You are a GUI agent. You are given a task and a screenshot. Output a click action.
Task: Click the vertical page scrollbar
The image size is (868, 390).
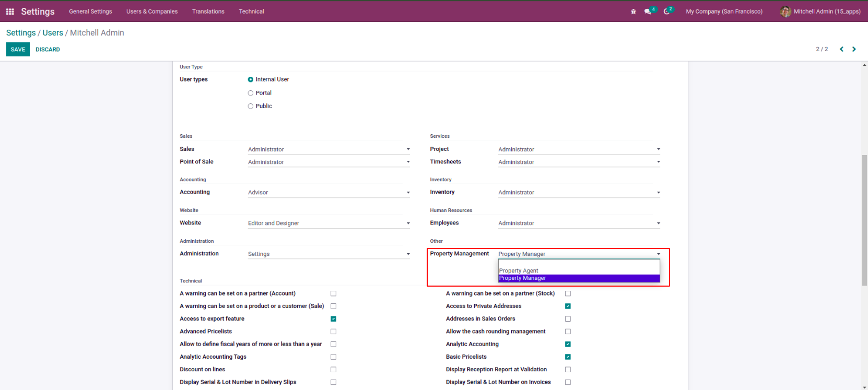tap(864, 219)
